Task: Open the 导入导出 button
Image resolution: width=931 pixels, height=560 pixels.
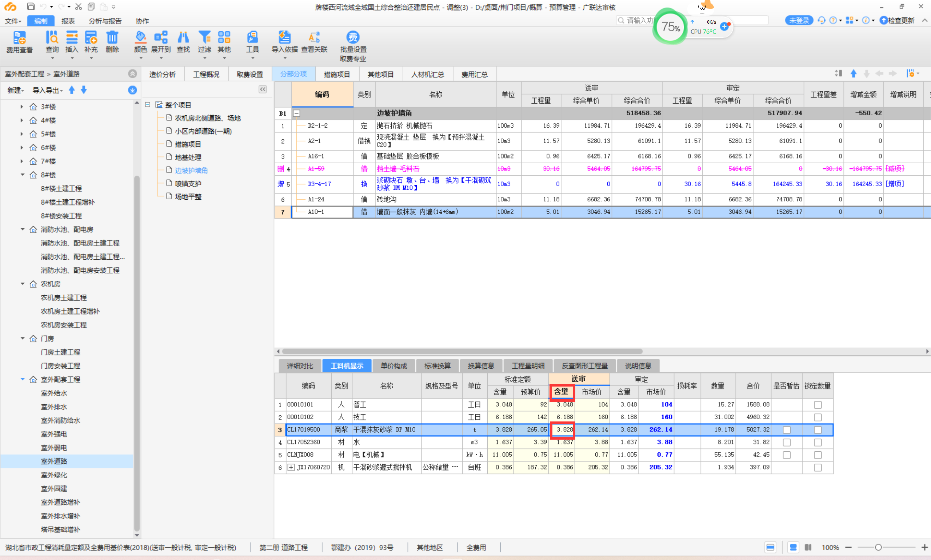Action: tap(48, 90)
